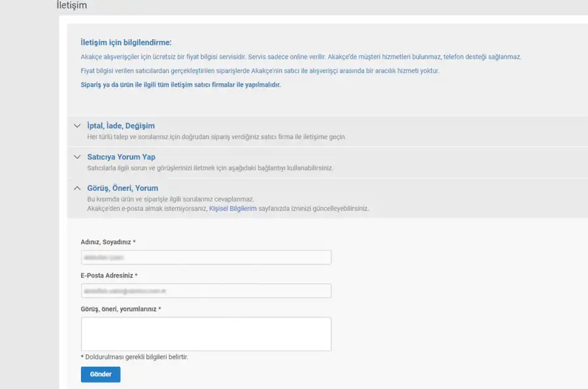Click the Gönder submit button
588x389 pixels.
101,375
